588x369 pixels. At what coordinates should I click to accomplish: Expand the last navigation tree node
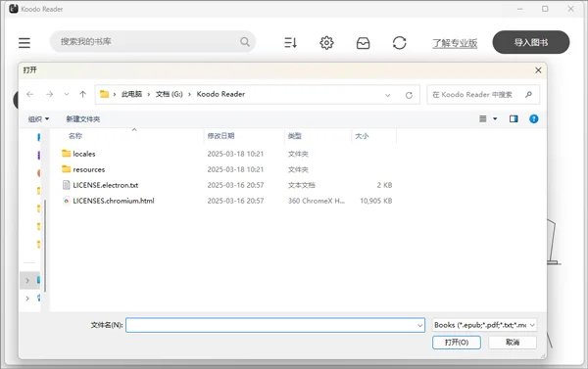point(27,299)
